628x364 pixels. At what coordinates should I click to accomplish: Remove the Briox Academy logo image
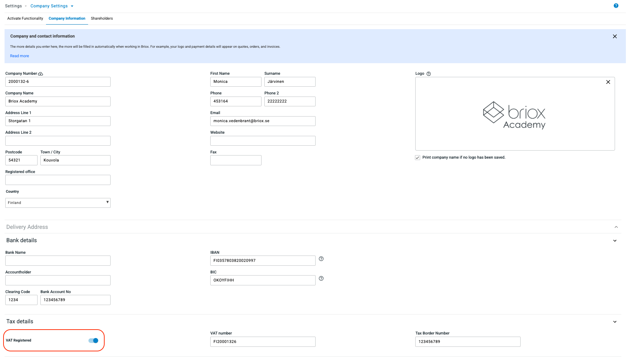click(x=608, y=82)
